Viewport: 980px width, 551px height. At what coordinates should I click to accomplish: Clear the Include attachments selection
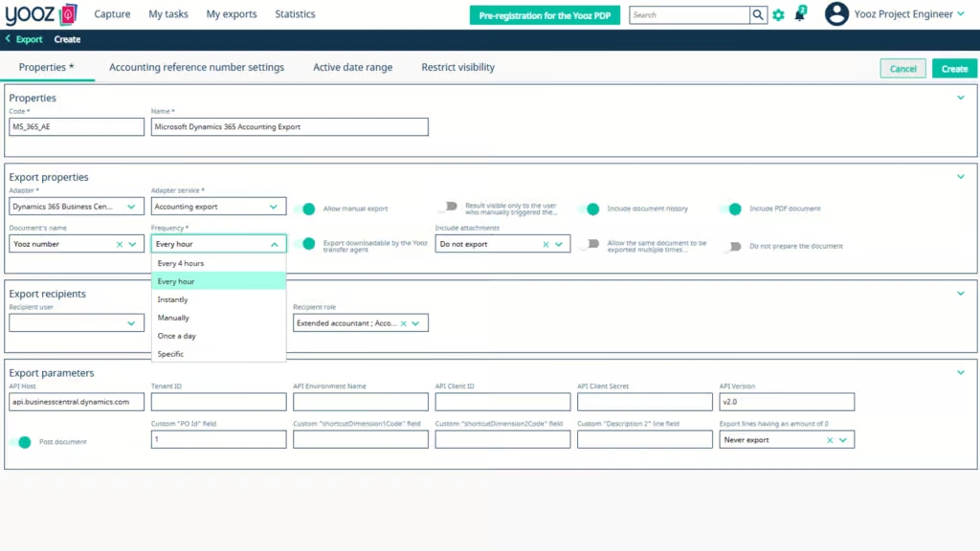click(546, 244)
